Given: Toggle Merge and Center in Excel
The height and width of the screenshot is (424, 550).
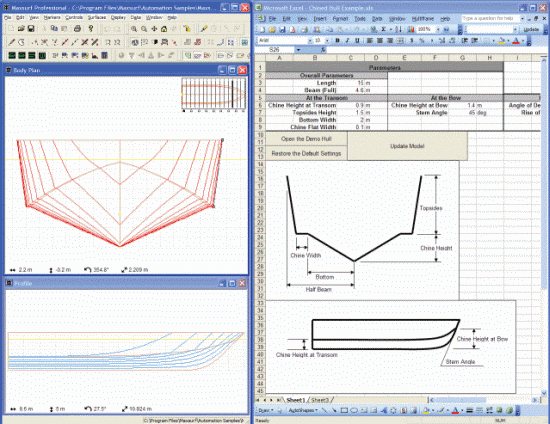Looking at the screenshot, I should coord(400,41).
